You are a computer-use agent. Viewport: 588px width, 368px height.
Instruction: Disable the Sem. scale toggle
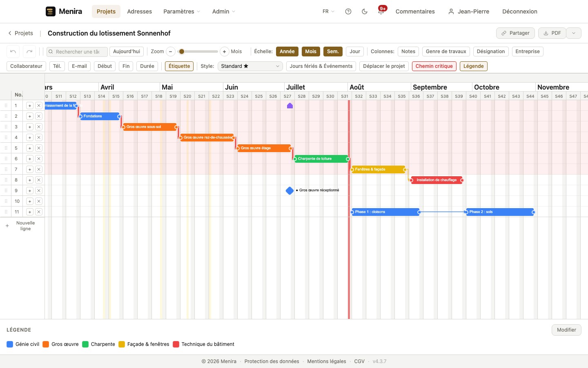coord(333,52)
